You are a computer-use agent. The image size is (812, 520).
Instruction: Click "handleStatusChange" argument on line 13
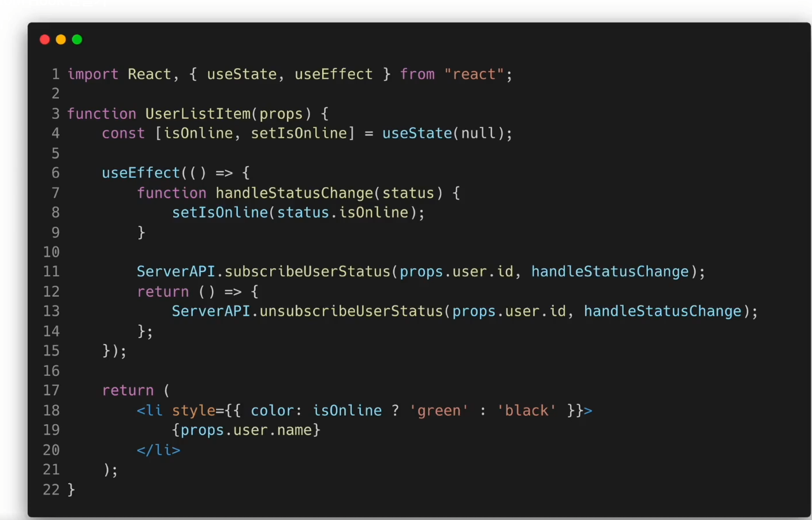pyautogui.click(x=663, y=311)
